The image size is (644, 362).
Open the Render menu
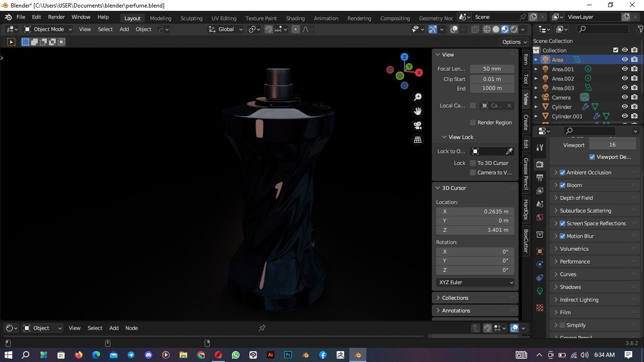[x=56, y=17]
